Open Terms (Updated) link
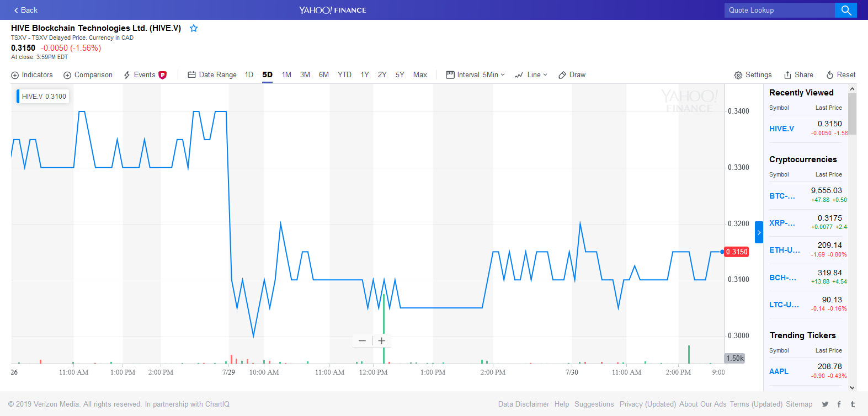Viewport: 868px width, 416px height. click(756, 404)
